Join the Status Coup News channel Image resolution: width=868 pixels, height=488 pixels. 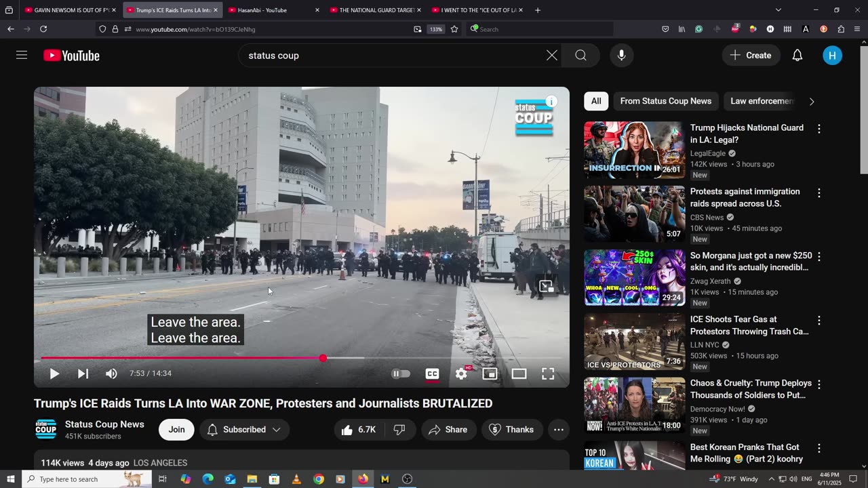(176, 430)
